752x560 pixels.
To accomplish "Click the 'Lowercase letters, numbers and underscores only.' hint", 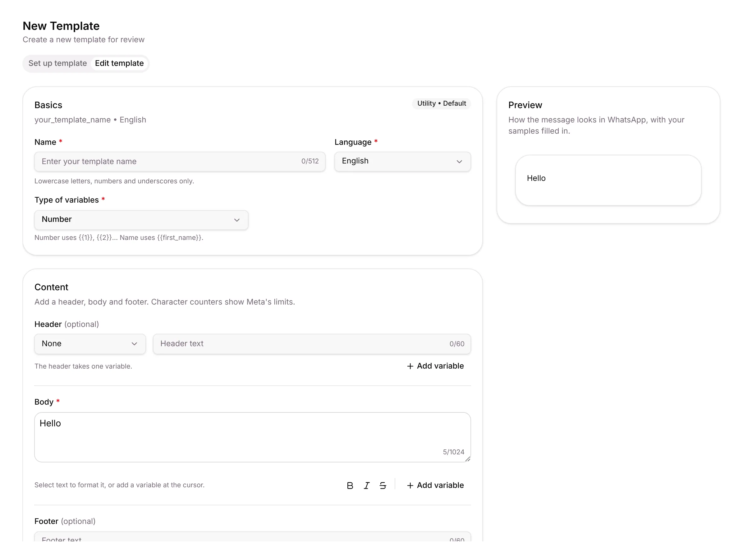I will point(114,181).
